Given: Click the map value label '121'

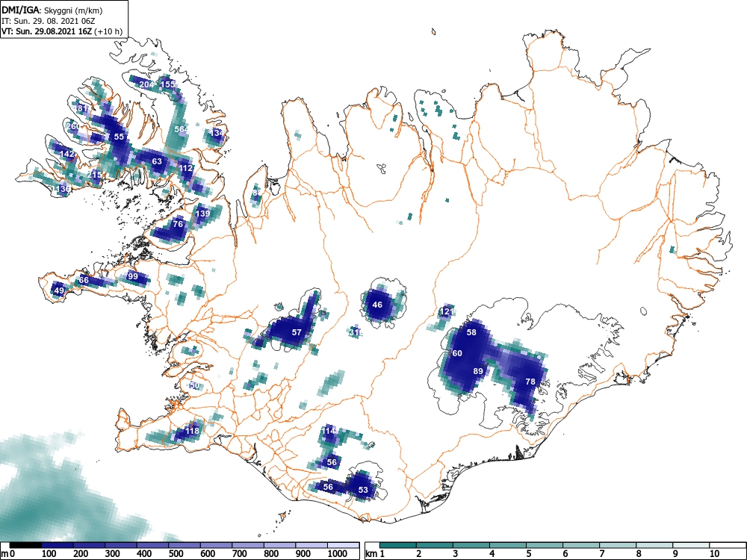Looking at the screenshot, I should tap(447, 312).
